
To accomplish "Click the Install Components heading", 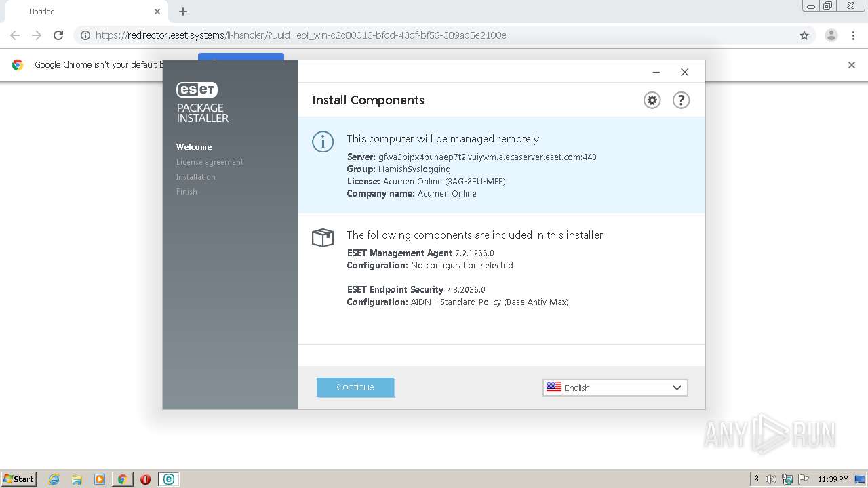I will click(368, 100).
